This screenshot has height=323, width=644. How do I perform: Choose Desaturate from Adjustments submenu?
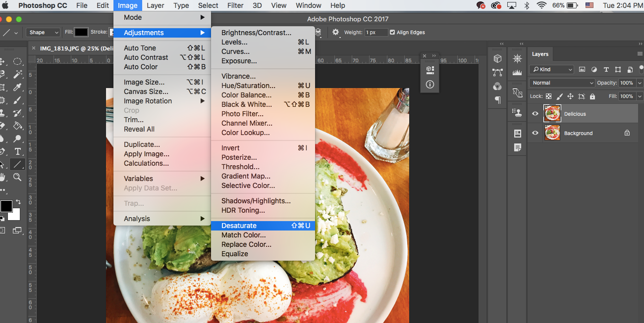(x=263, y=226)
